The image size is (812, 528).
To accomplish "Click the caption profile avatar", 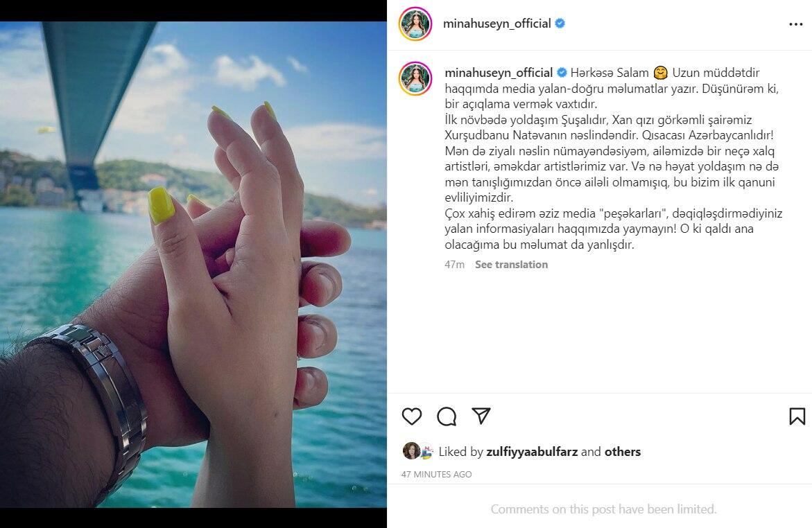I will (415, 79).
